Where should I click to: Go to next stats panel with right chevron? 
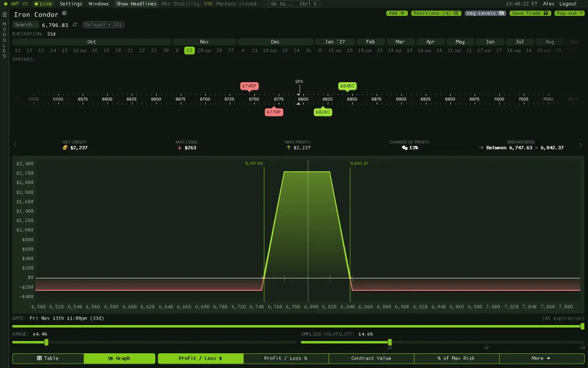581,145
